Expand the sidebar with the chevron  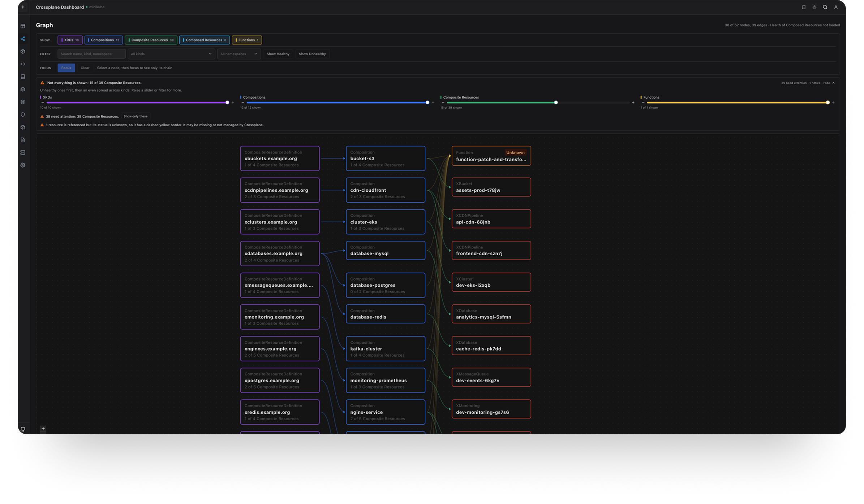[x=23, y=7]
